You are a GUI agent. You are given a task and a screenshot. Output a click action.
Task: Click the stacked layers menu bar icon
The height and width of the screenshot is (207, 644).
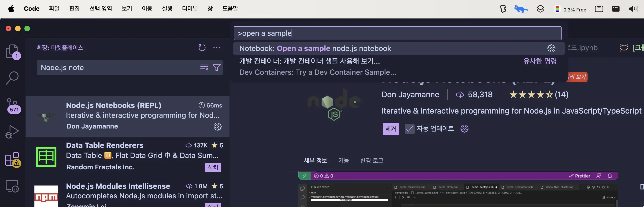540,9
